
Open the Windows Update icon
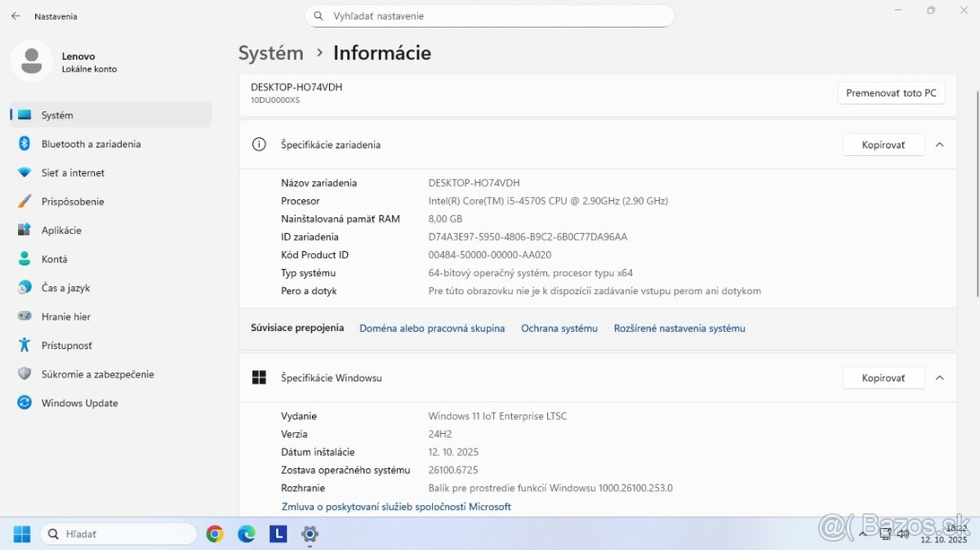point(24,403)
